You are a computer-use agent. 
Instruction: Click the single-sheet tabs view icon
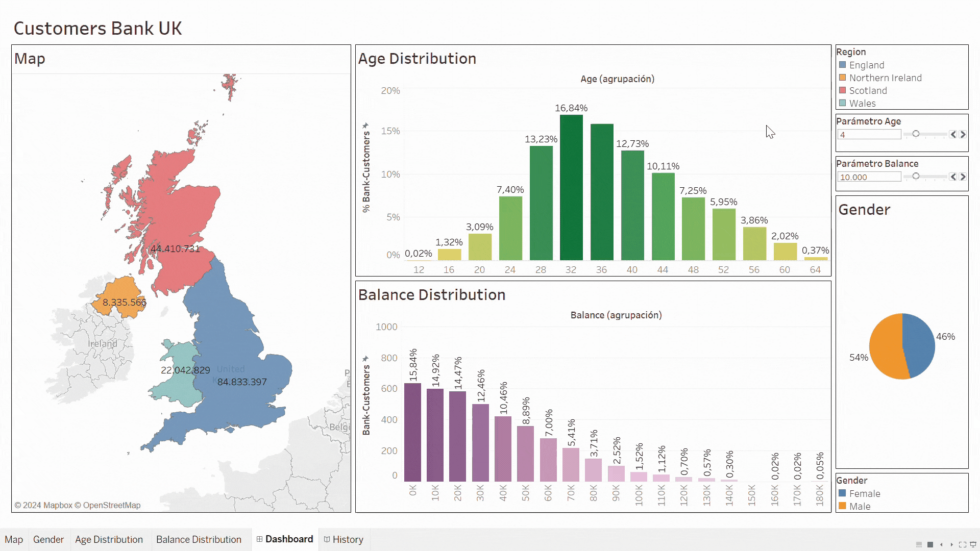click(930, 544)
